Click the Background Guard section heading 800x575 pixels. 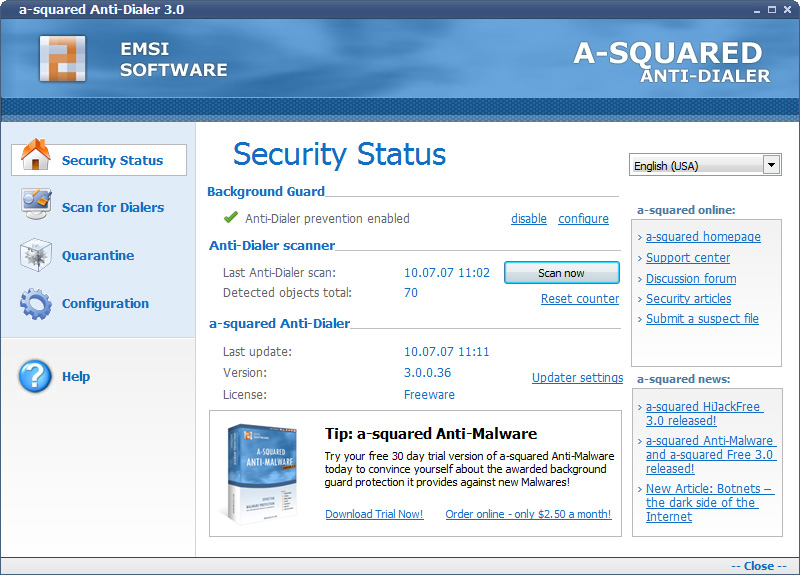pyautogui.click(x=266, y=192)
